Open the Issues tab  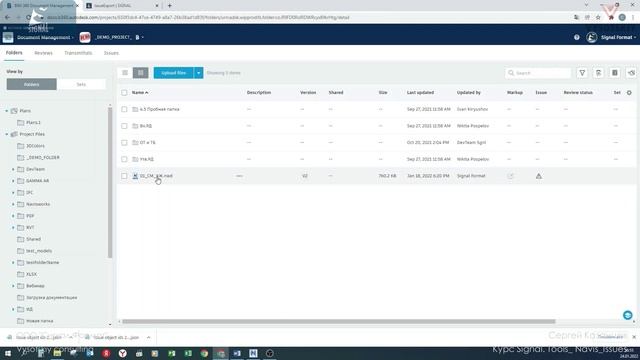[x=111, y=53]
